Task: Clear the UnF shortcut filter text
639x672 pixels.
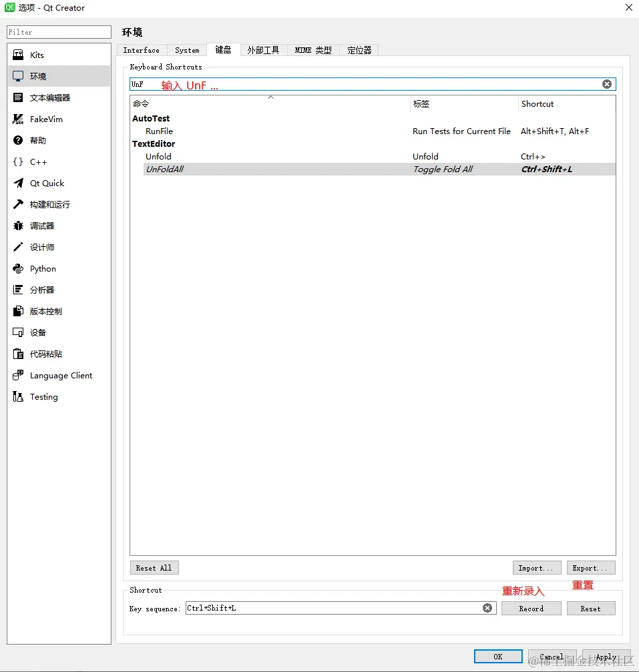Action: click(x=607, y=84)
